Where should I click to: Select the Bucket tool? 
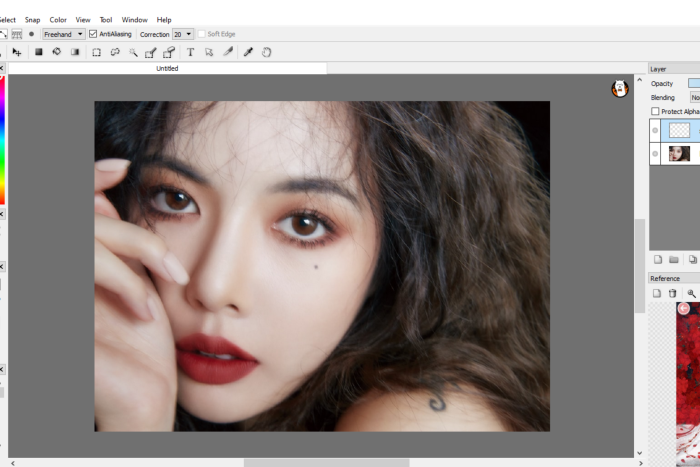pos(57,52)
